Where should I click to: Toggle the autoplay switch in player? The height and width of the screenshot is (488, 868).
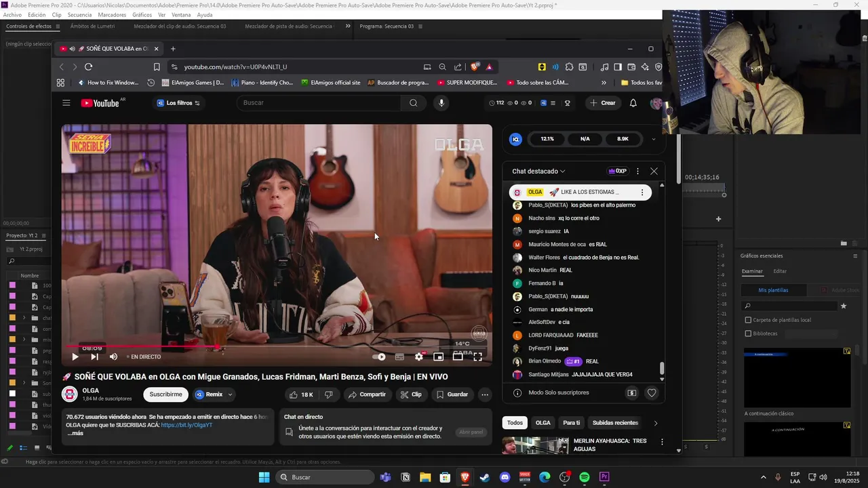[x=379, y=357]
